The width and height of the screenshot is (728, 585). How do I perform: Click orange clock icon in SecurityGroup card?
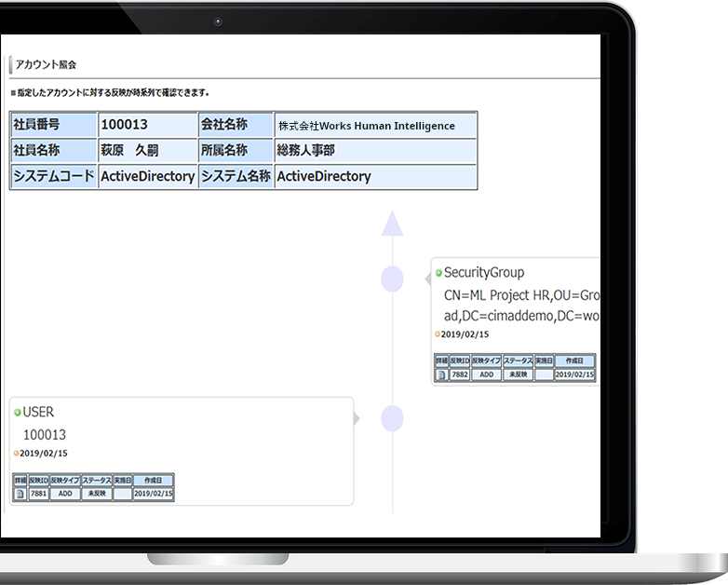pos(438,334)
